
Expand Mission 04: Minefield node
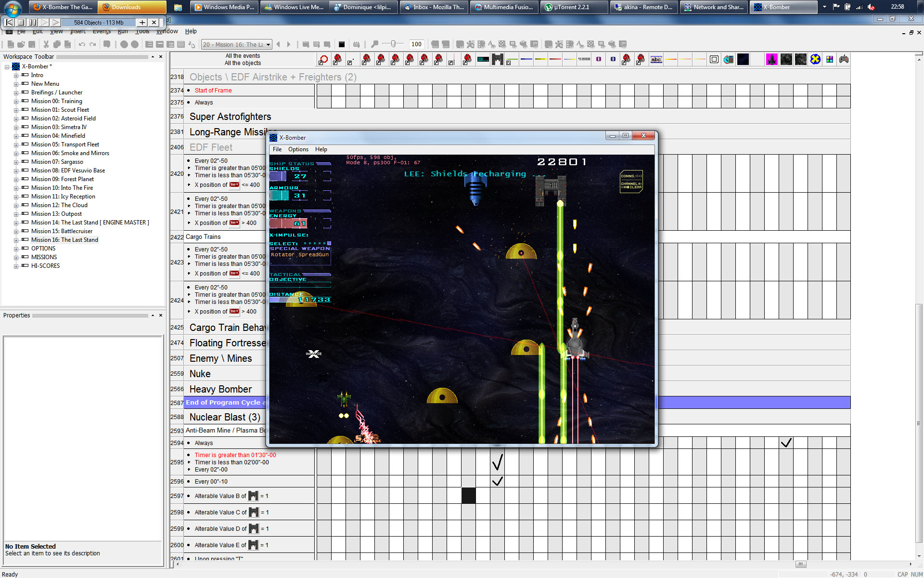pyautogui.click(x=16, y=136)
